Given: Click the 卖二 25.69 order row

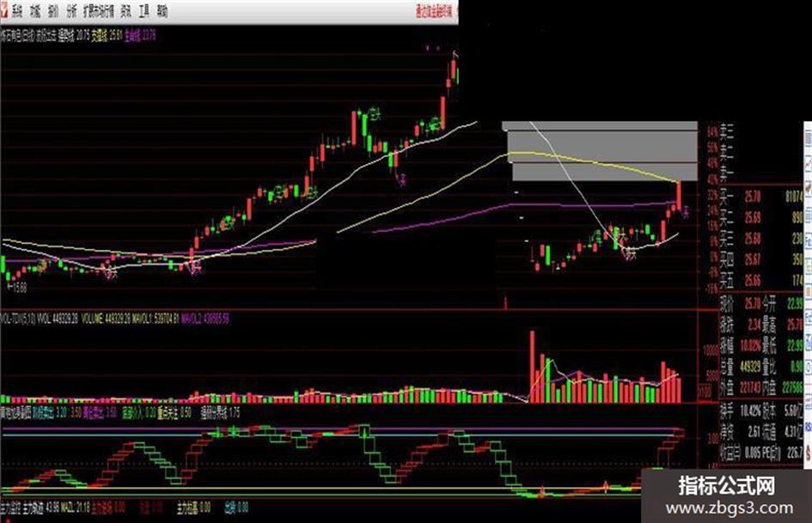Looking at the screenshot, I should click(761, 217).
